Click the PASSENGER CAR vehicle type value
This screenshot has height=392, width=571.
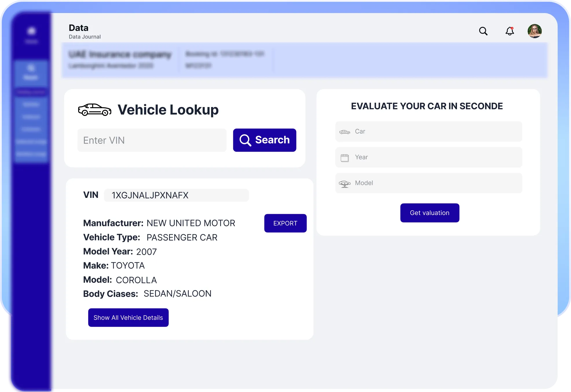click(x=182, y=238)
